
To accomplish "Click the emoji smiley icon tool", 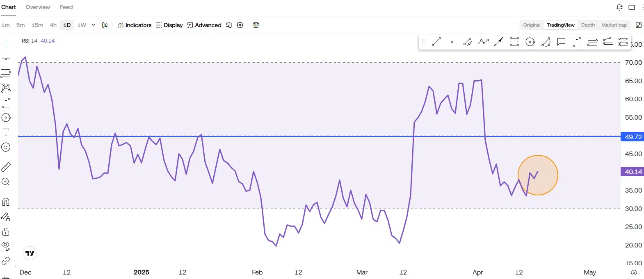I will (6, 147).
